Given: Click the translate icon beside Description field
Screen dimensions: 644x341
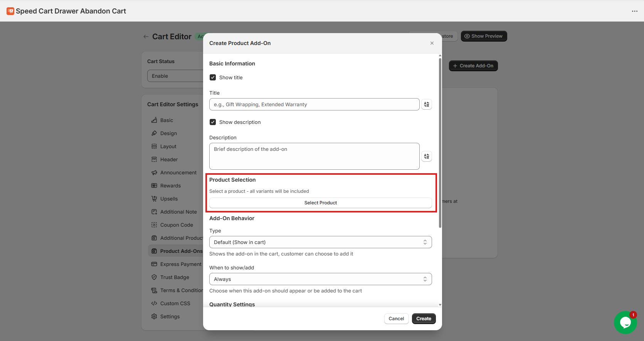Looking at the screenshot, I should tap(426, 156).
